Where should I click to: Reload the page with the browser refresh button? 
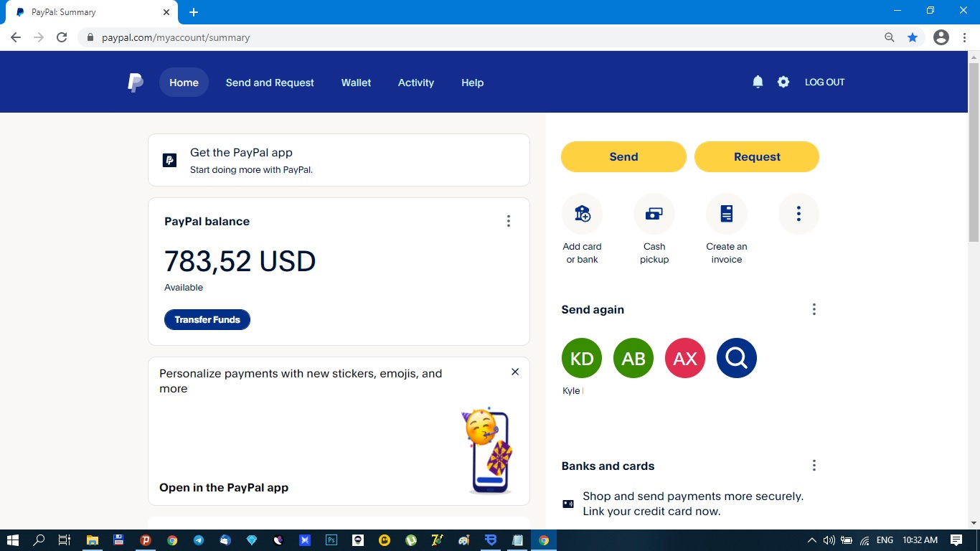click(62, 37)
